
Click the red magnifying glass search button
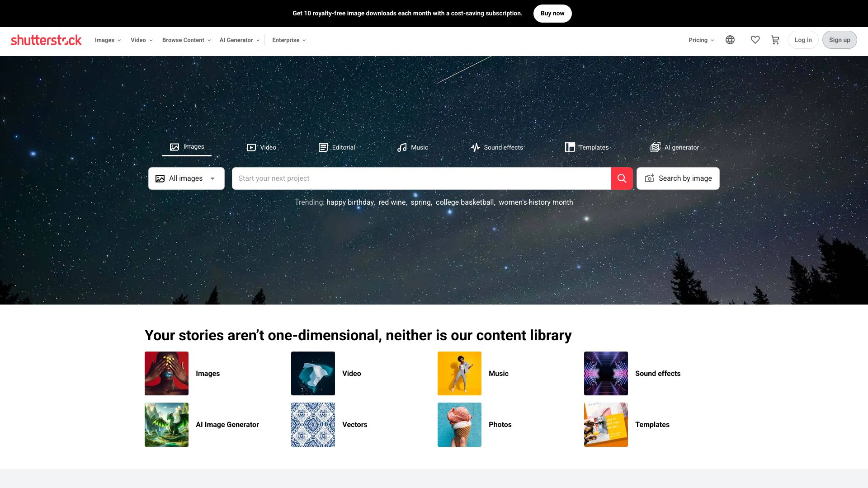click(x=622, y=178)
